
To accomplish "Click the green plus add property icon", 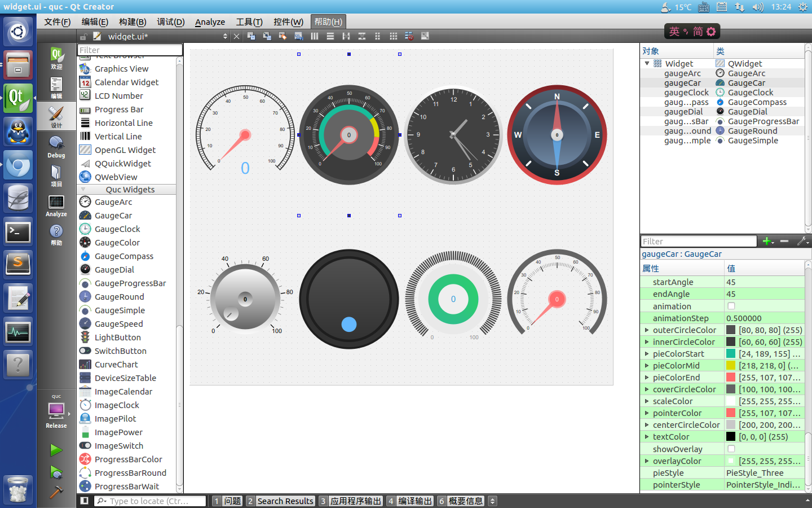I will (767, 241).
